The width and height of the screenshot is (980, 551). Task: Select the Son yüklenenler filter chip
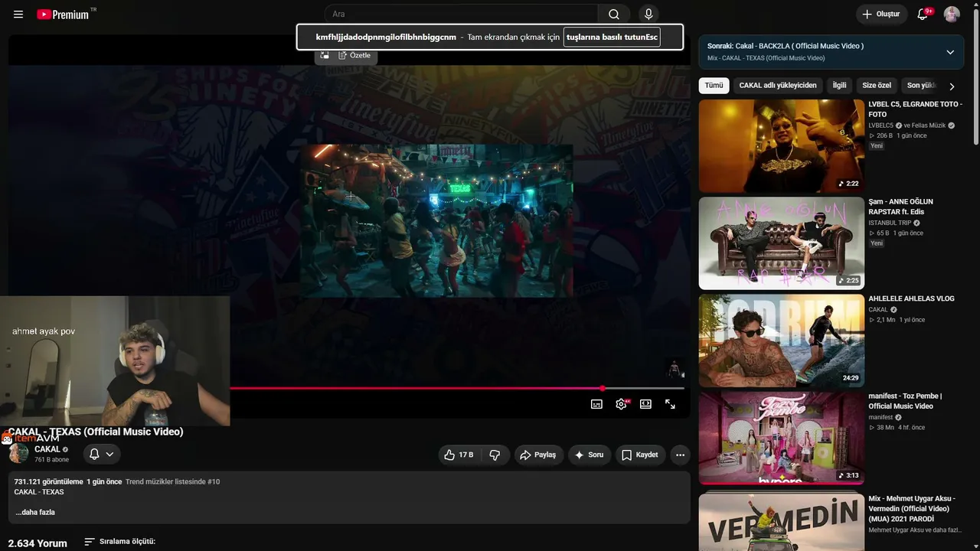pyautogui.click(x=921, y=86)
